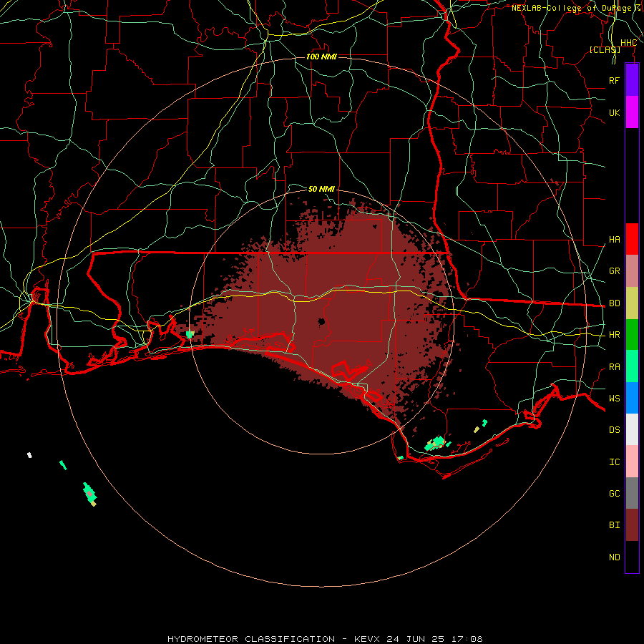Click the WS blue legend swatch
The image size is (644, 644).
[x=632, y=398]
